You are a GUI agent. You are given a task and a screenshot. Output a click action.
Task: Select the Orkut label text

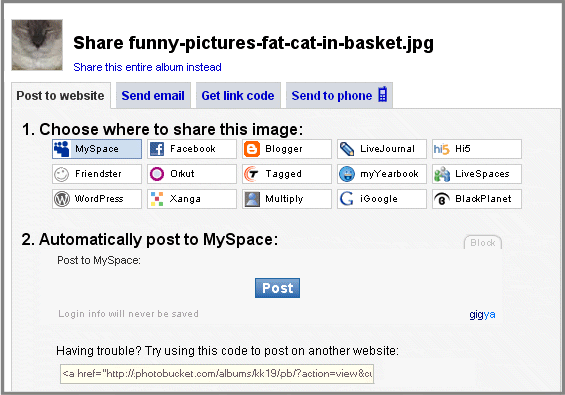tap(182, 174)
